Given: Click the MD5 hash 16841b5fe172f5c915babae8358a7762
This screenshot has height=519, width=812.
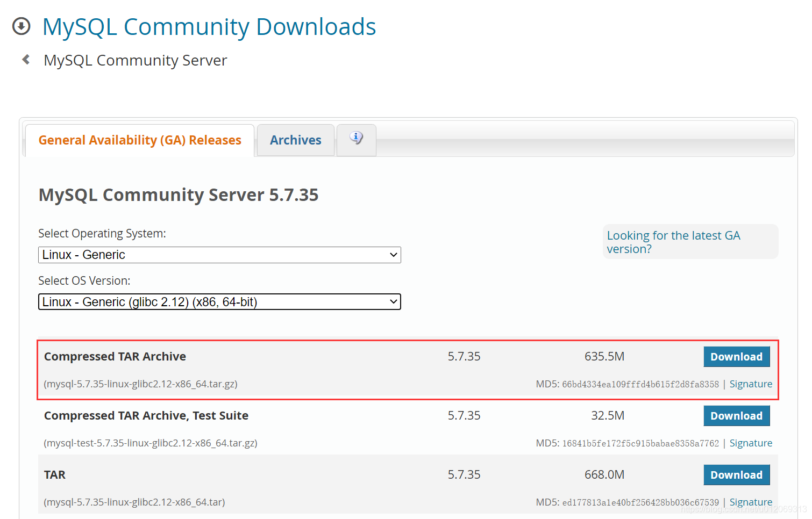Looking at the screenshot, I should click(640, 443).
